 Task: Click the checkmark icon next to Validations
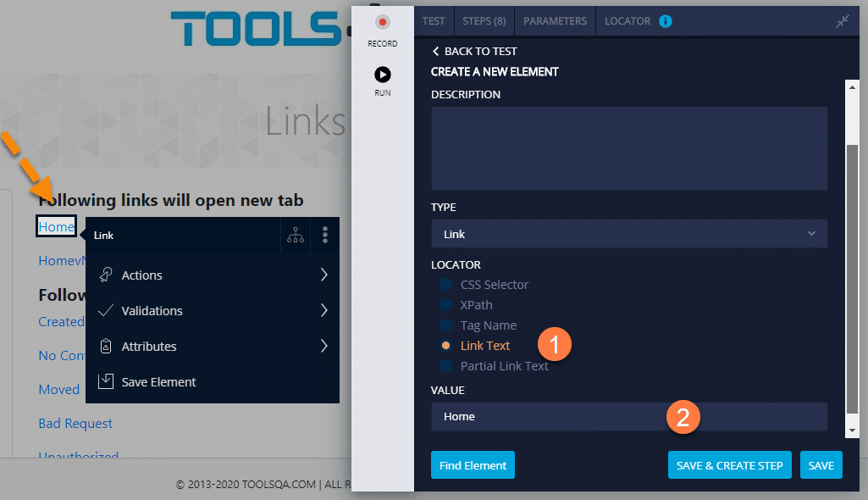pos(106,311)
